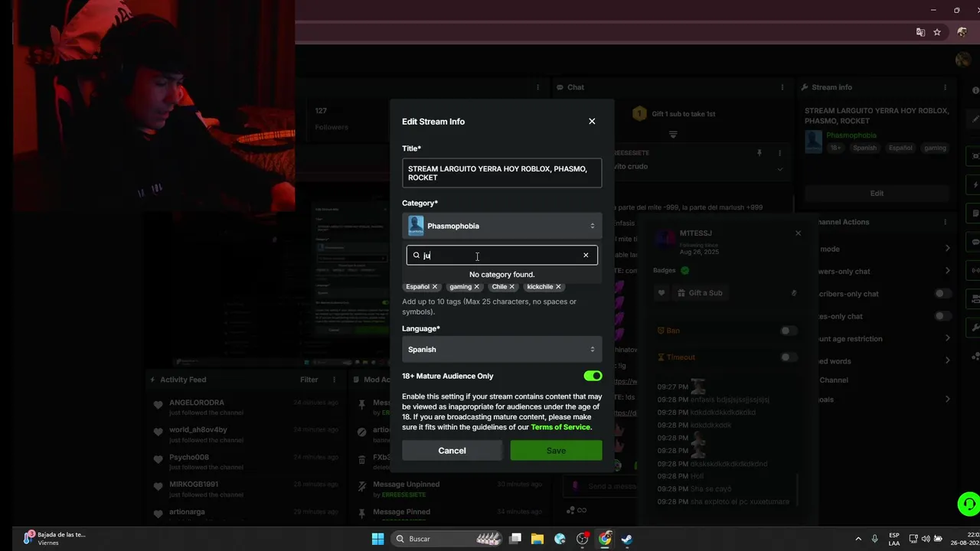Toggle the Ban switch on user card
Screen dimensions: 980x551
[788, 331]
